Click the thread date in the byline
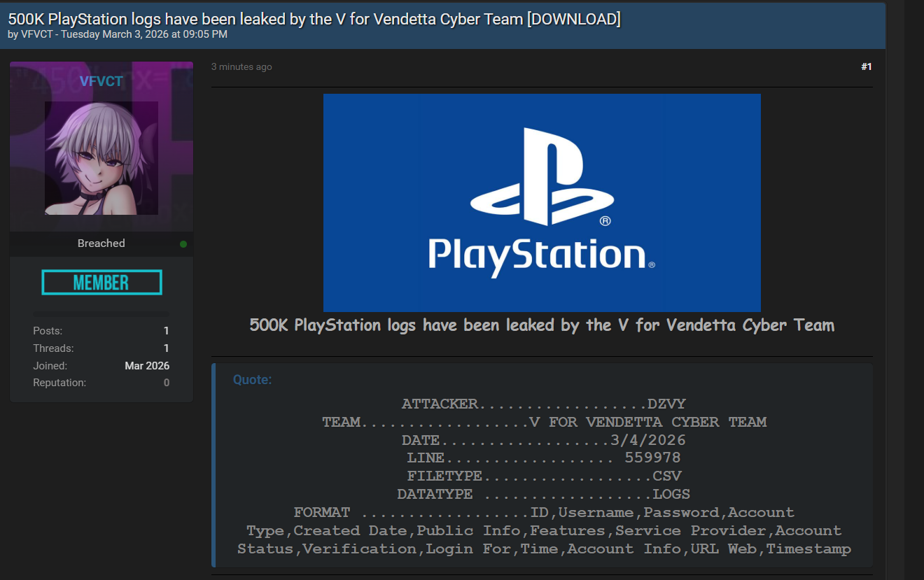924x580 pixels. (x=143, y=34)
